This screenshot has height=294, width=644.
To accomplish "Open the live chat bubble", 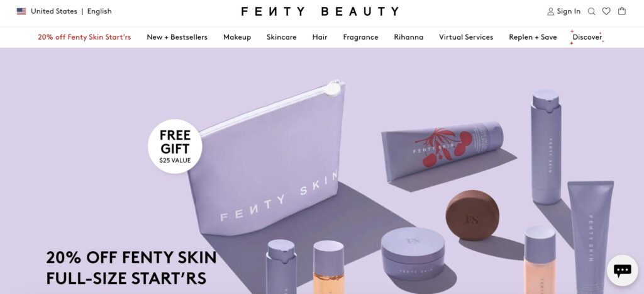I will coord(622,270).
